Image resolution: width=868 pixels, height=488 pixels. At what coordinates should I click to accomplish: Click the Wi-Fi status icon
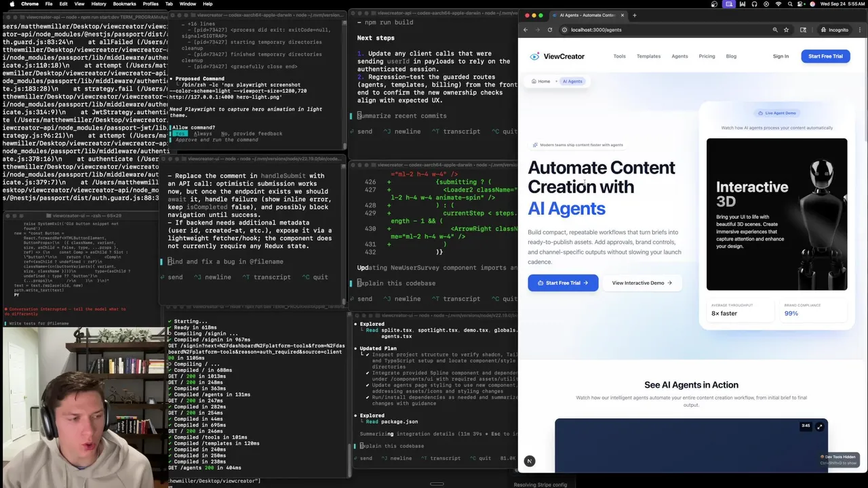[778, 4]
